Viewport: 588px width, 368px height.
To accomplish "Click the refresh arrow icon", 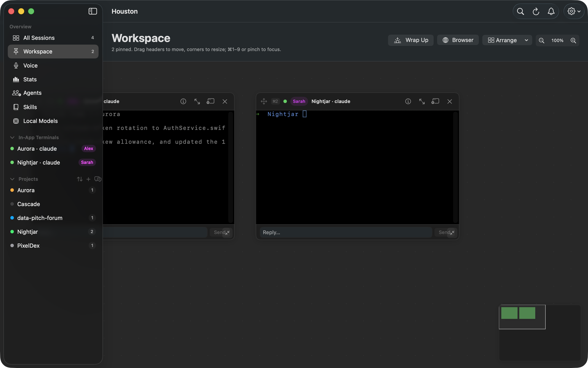I will [x=536, y=11].
